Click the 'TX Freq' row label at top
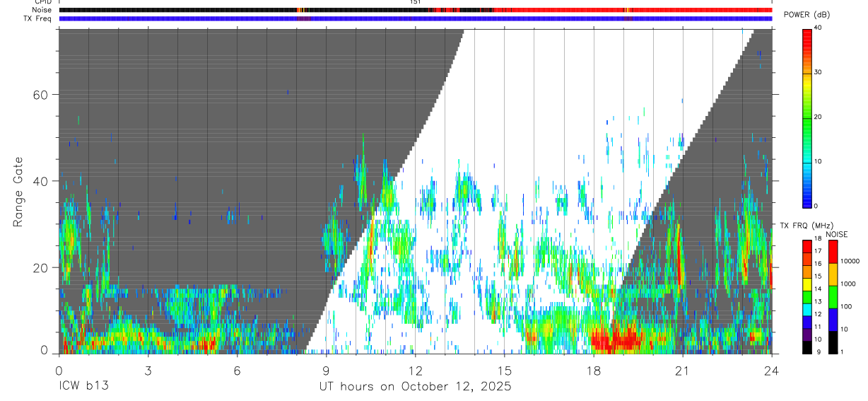 click(x=39, y=18)
